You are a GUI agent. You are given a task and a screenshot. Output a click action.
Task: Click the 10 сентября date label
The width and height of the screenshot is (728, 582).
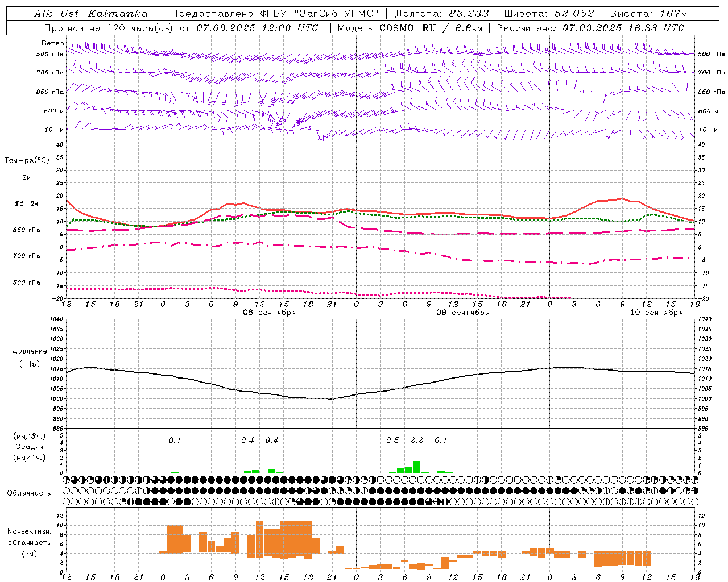tap(656, 313)
